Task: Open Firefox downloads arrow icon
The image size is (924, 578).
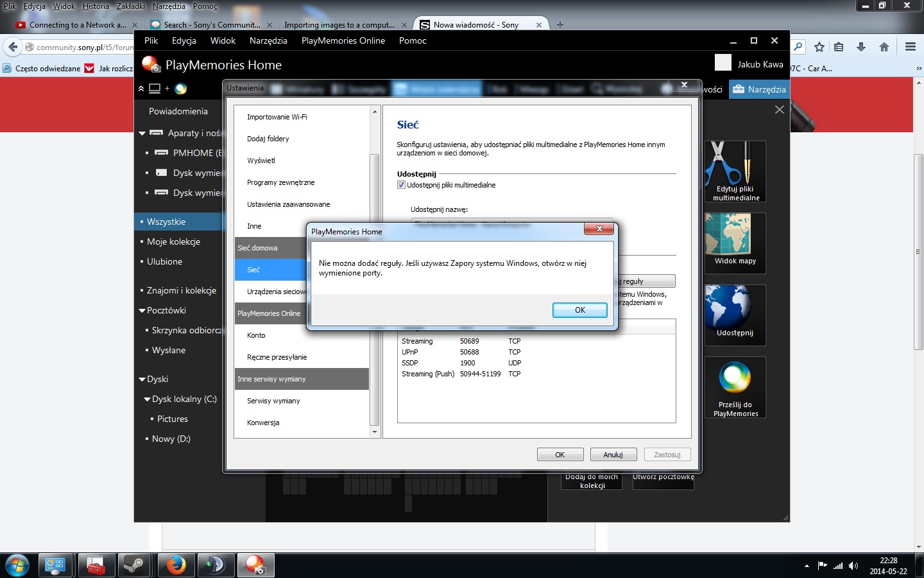Action: [861, 47]
